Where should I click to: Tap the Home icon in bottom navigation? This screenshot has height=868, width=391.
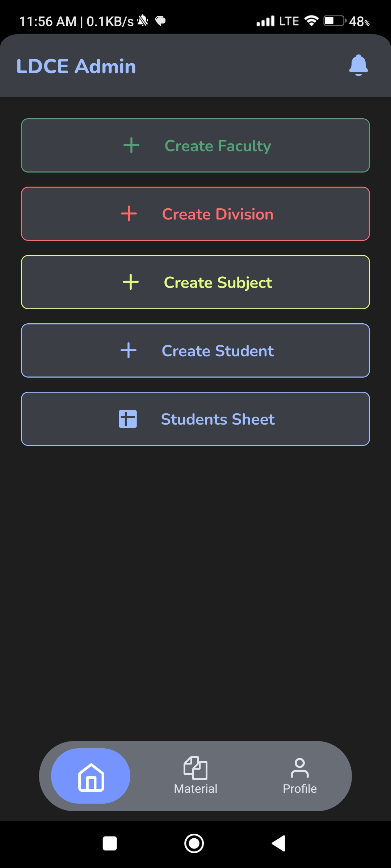point(91,777)
